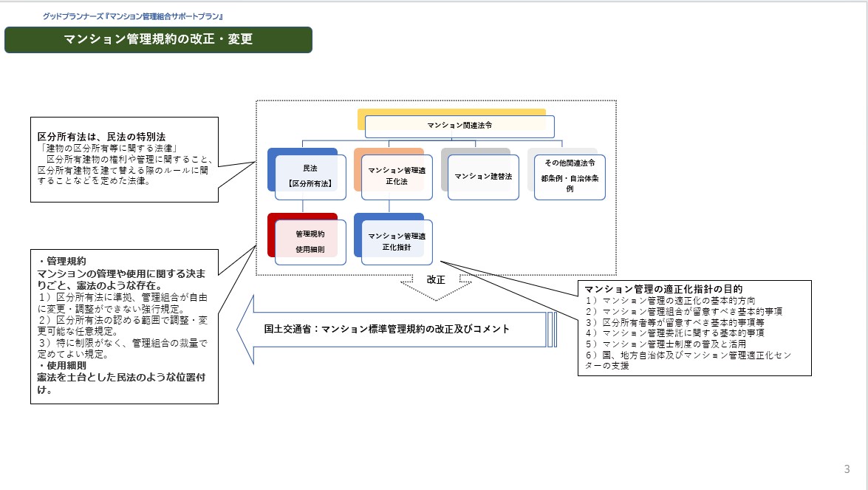Click the dotted downward 改正 arrow
The width and height of the screenshot is (868, 490).
[436, 287]
